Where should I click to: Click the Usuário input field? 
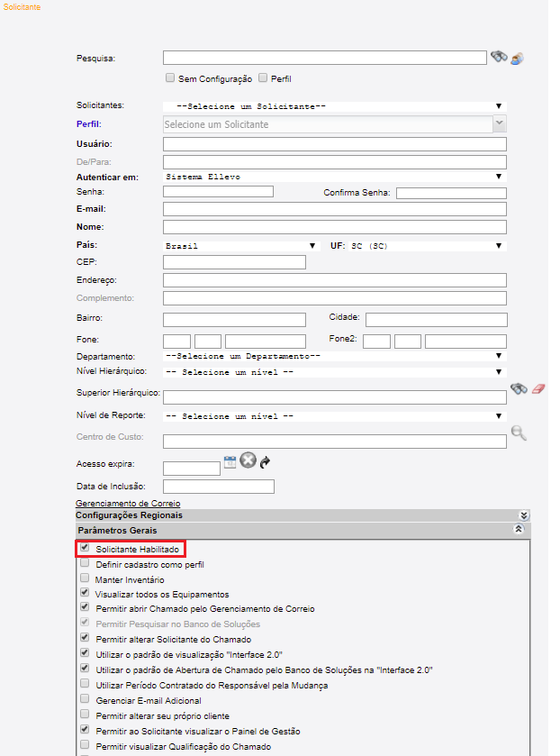pyautogui.click(x=334, y=144)
